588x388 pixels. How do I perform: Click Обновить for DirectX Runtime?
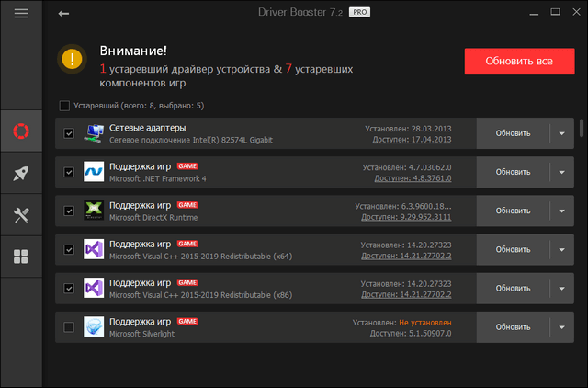point(513,211)
